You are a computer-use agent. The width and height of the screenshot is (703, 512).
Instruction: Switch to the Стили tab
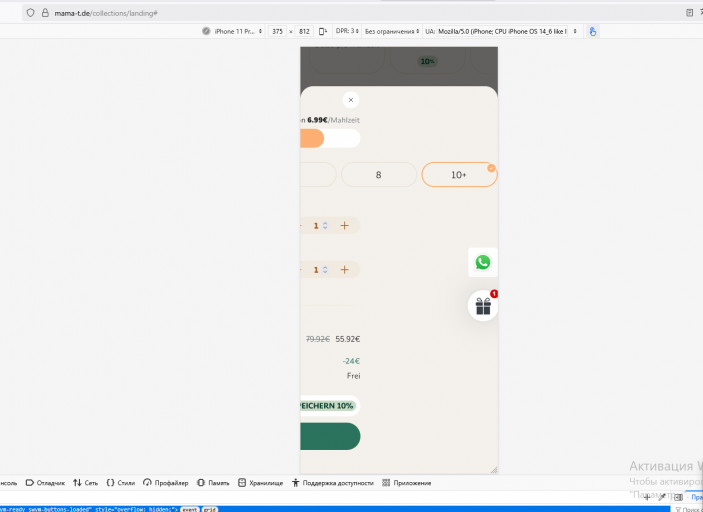tap(121, 483)
